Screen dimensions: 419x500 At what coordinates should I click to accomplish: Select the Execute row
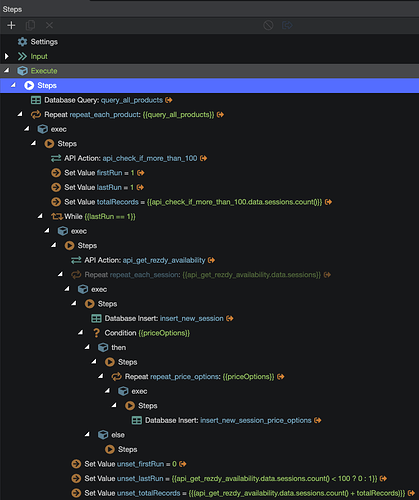(209, 71)
